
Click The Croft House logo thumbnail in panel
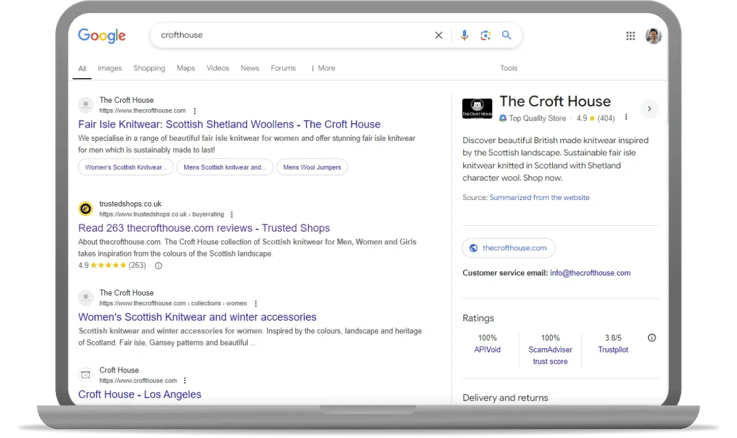[x=477, y=109]
